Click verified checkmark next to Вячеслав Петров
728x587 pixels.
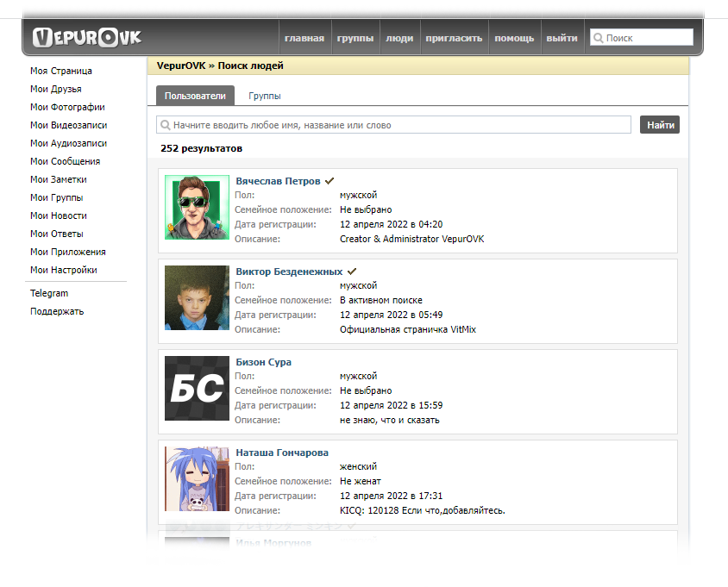329,181
